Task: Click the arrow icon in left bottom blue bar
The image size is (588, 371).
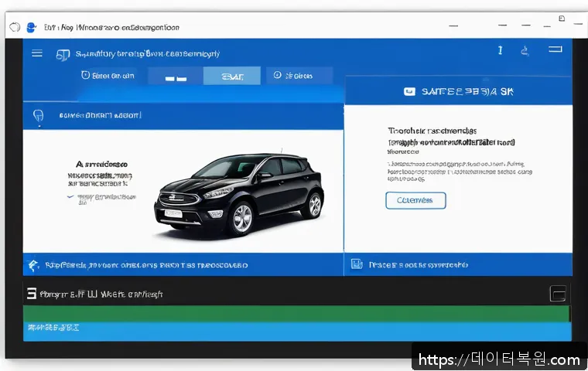Action: [x=33, y=265]
